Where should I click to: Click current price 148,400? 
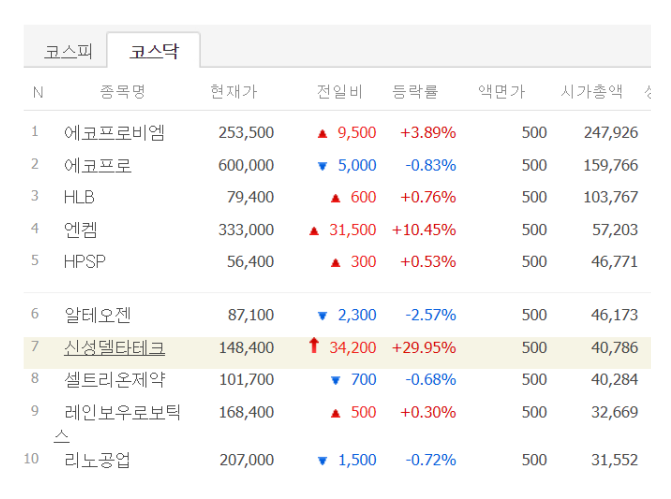click(246, 348)
